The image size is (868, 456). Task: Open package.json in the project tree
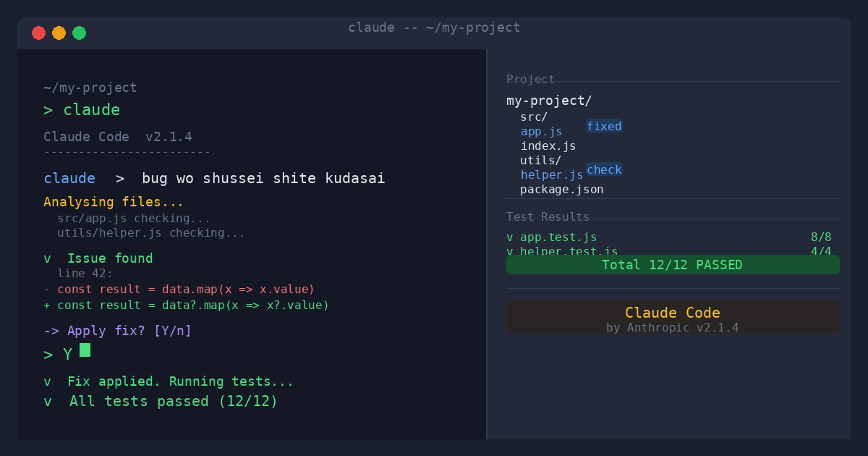[562, 190]
